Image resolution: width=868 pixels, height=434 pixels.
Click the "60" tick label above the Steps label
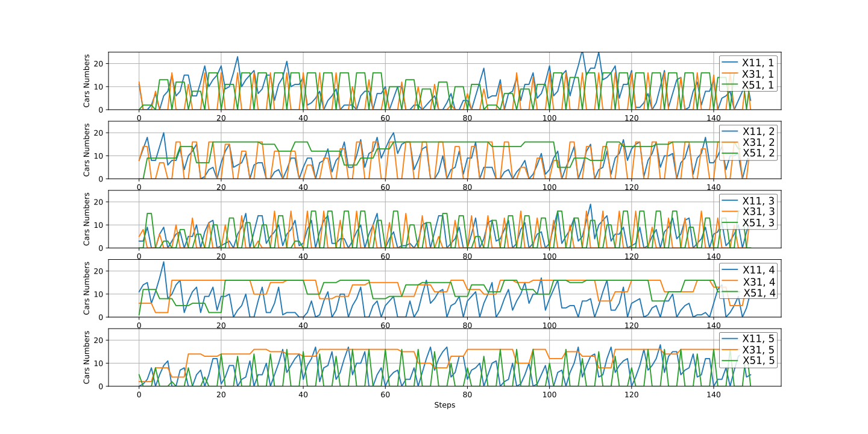coord(385,394)
